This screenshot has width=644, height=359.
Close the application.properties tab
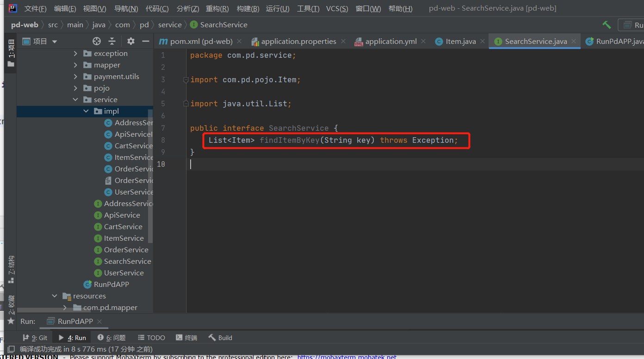[x=343, y=41]
